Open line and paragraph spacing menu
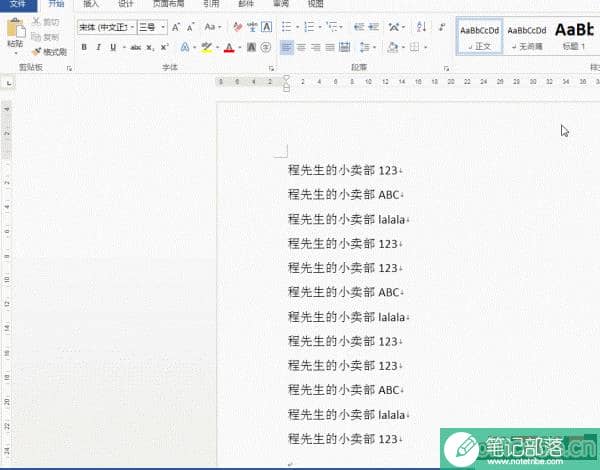 click(x=367, y=47)
